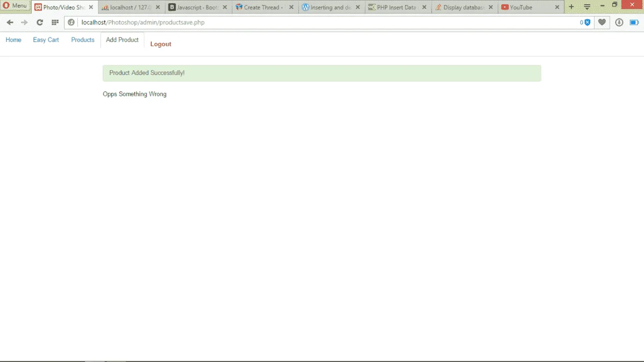Screen dimensions: 644x362
Task: Click the site info globe icon
Action: click(71, 23)
